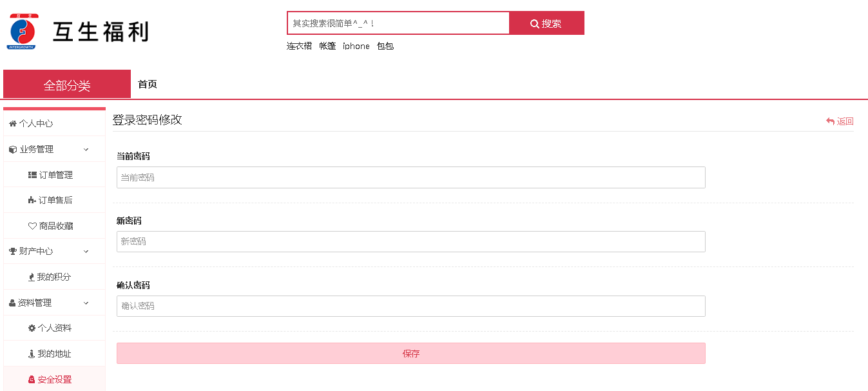Image resolution: width=868 pixels, height=391 pixels.
Task: Focus the 当前密码 input field
Action: pyautogui.click(x=411, y=177)
